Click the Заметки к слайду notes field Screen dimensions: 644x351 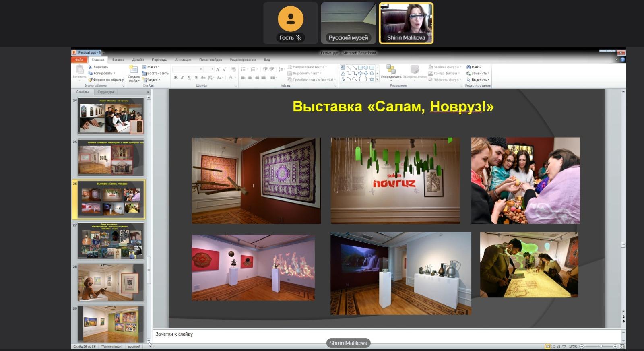click(x=386, y=336)
